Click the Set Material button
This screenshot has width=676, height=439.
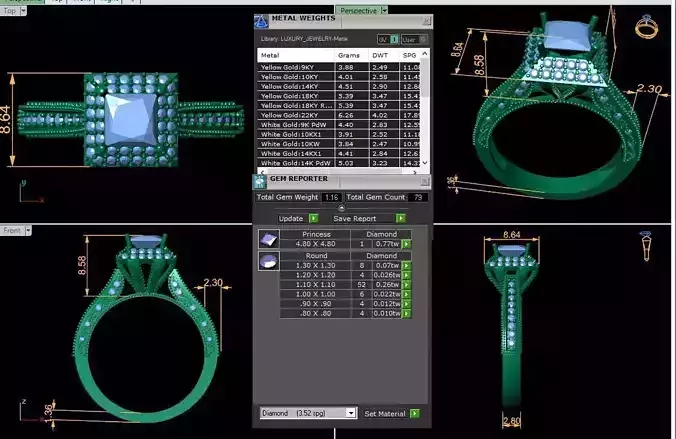[x=385, y=414]
